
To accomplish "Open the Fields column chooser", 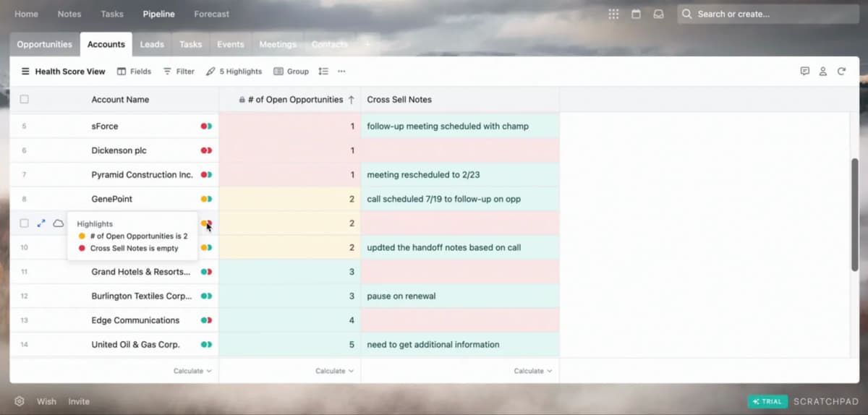I will pos(135,72).
